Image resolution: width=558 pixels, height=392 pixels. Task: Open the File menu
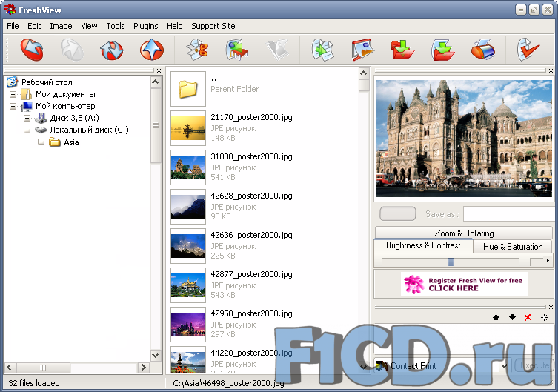pyautogui.click(x=13, y=26)
